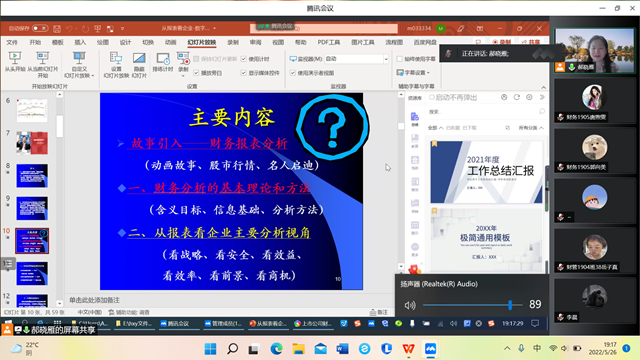Click the search magnifier icon in resource panel
Image resolution: width=640 pixels, height=360 pixels.
tap(542, 111)
